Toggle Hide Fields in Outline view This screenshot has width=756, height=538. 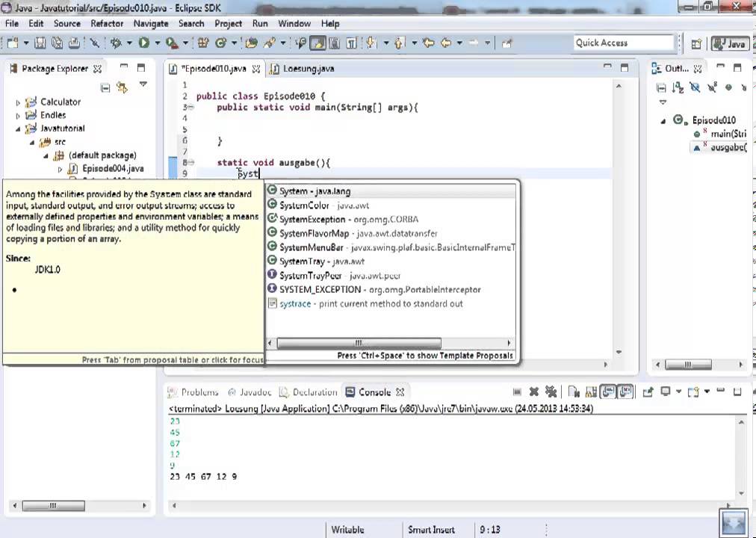click(x=695, y=87)
